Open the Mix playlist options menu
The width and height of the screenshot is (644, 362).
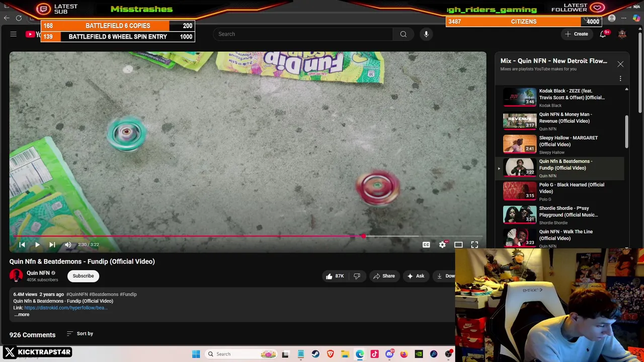[x=620, y=79]
